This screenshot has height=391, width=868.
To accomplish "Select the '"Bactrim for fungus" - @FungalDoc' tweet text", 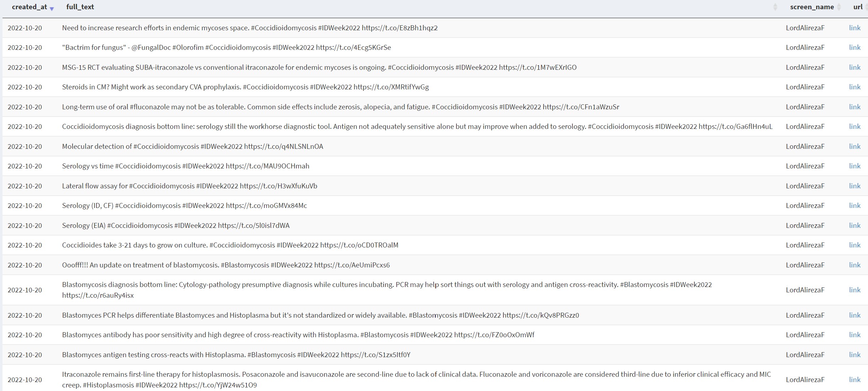I will 226,47.
